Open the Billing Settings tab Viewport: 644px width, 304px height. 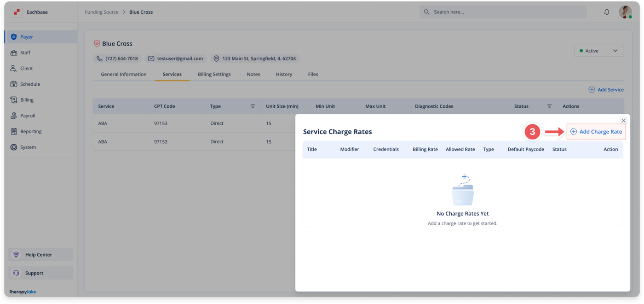[x=214, y=74]
